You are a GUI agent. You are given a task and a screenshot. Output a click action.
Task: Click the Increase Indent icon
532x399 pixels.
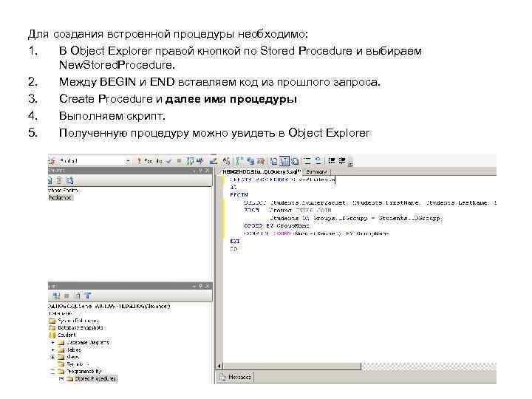(x=341, y=161)
